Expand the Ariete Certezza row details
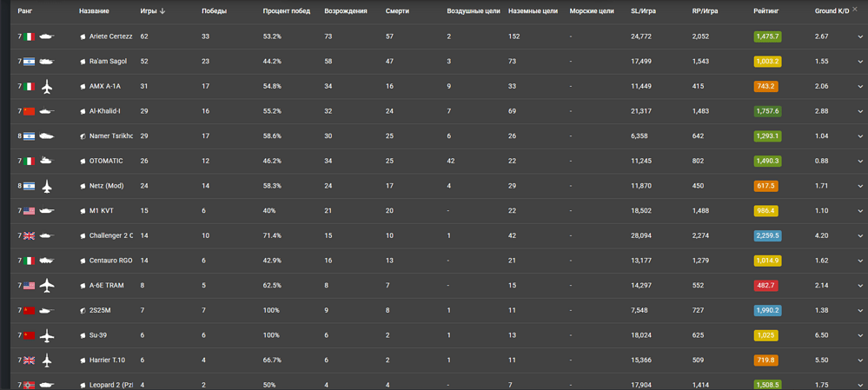The image size is (868, 390). [860, 37]
